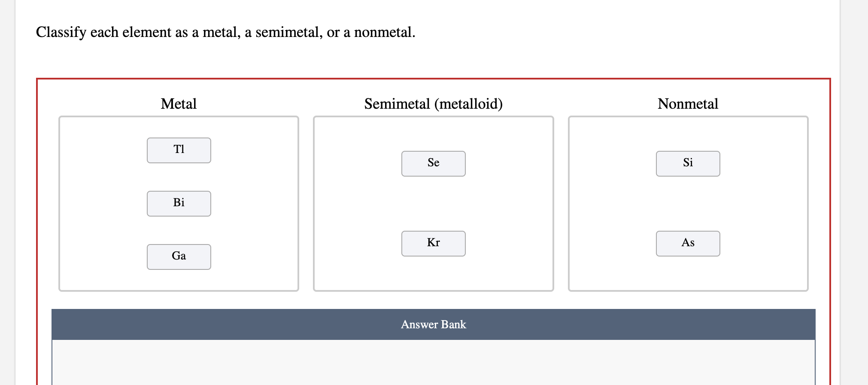Select the As tile in Nonmetal box
868x385 pixels.
click(687, 243)
